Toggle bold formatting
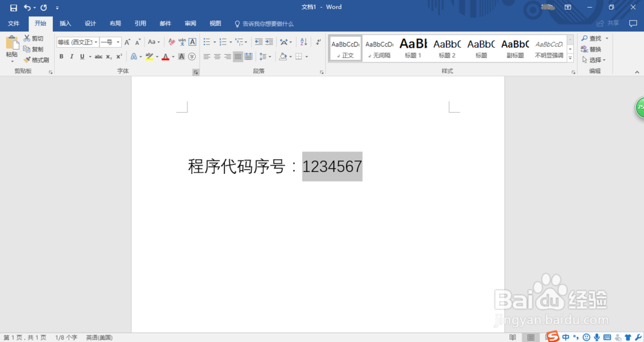 coord(61,57)
